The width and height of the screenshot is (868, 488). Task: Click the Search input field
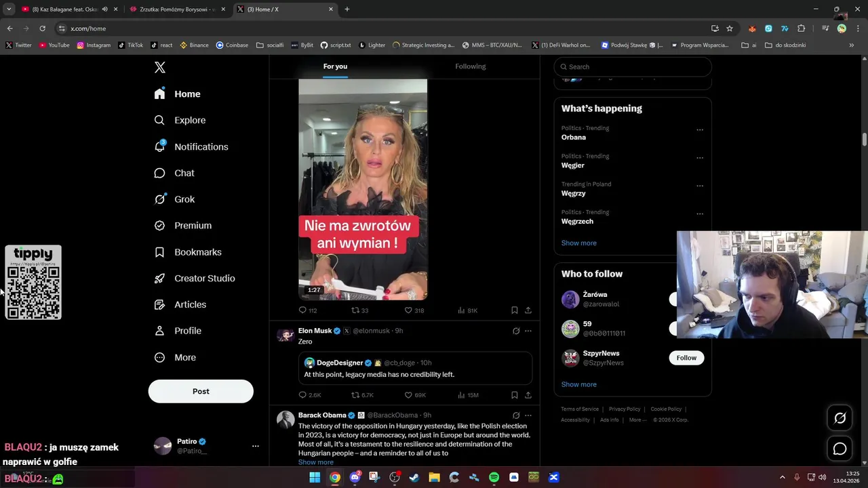633,66
